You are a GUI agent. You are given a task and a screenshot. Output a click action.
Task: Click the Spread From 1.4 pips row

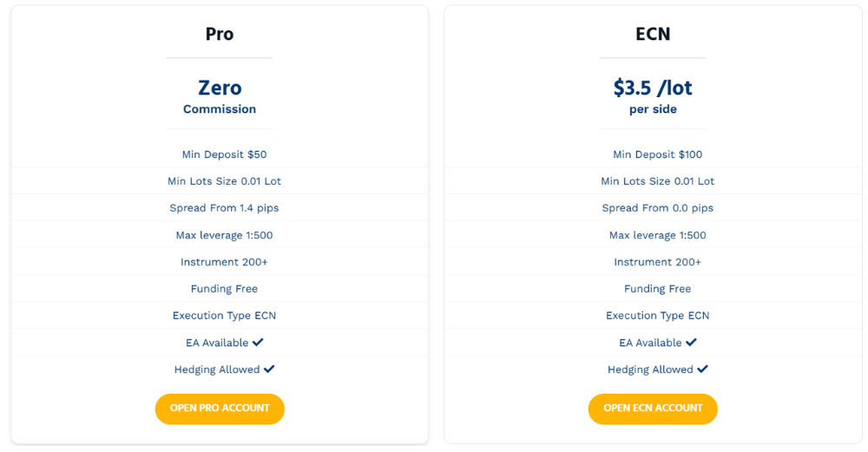coord(224,208)
